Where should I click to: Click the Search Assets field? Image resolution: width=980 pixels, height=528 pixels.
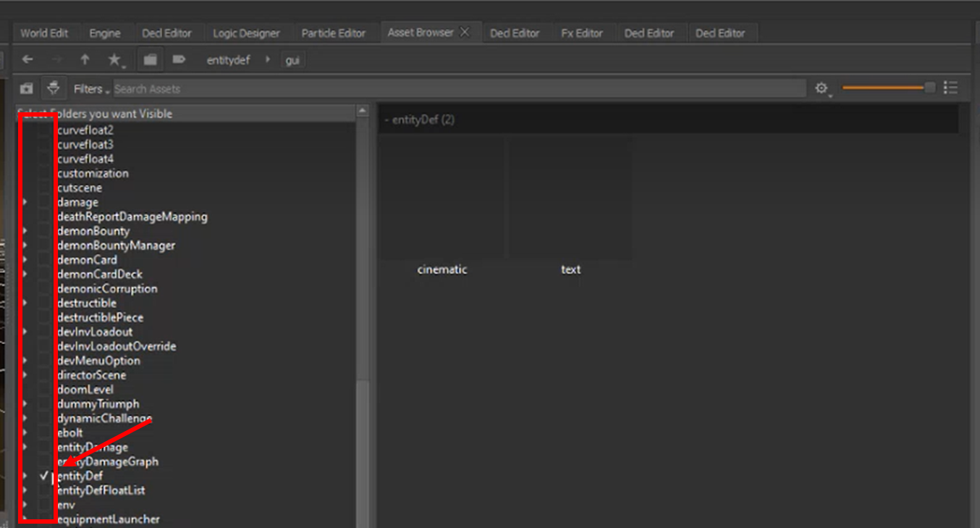[x=459, y=88]
